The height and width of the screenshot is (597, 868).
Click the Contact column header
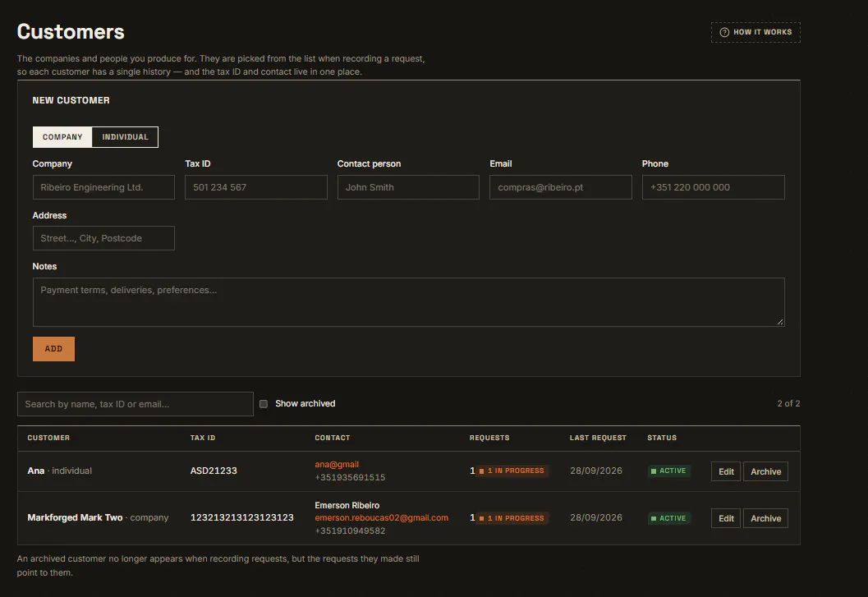[x=332, y=438]
